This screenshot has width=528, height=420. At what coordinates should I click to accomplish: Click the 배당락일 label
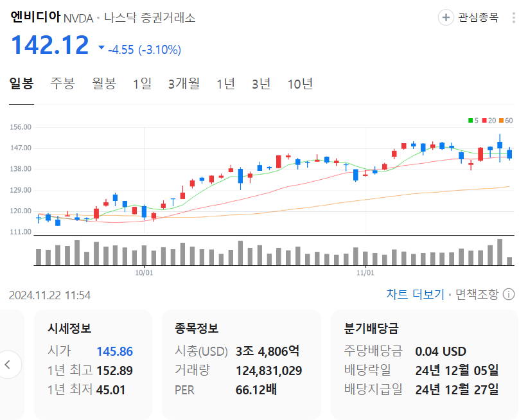coord(367,370)
